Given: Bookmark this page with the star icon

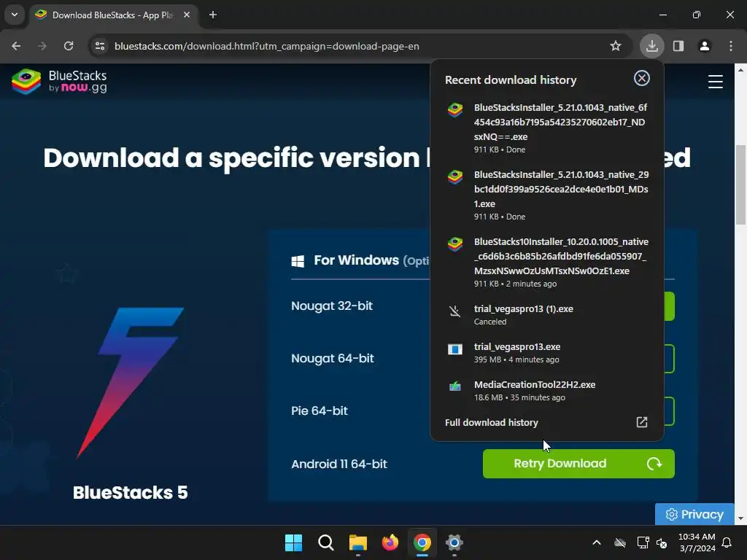Looking at the screenshot, I should 616,46.
